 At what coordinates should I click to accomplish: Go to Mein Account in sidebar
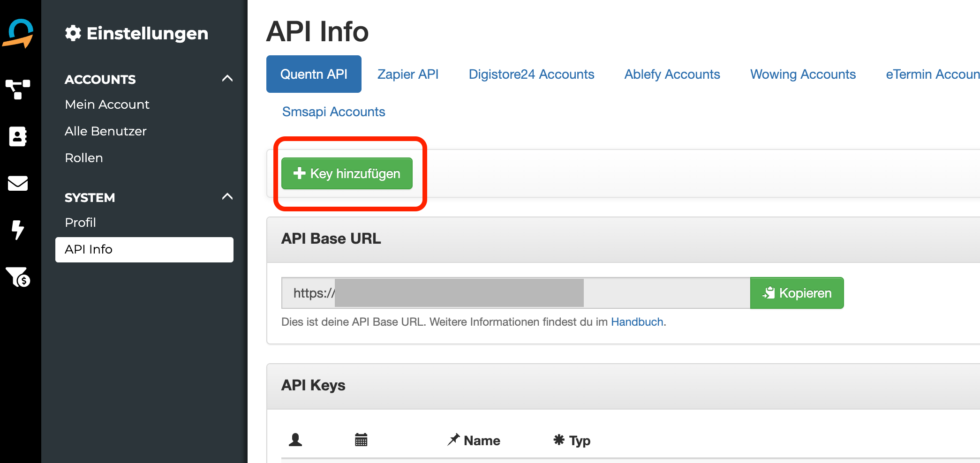(x=107, y=105)
